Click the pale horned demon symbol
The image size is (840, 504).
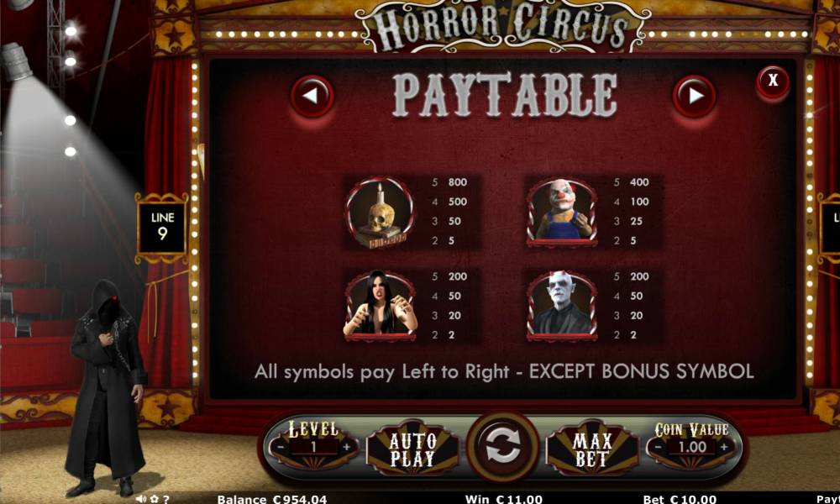tap(561, 306)
